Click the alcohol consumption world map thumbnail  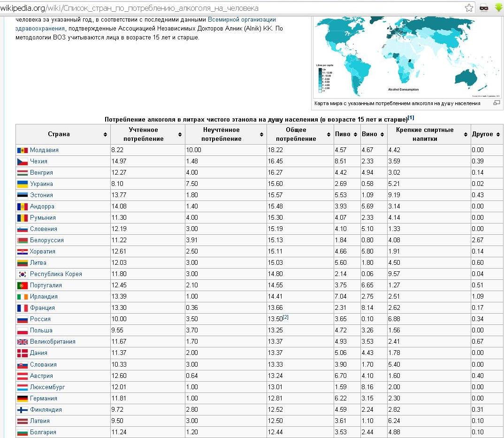407,57
